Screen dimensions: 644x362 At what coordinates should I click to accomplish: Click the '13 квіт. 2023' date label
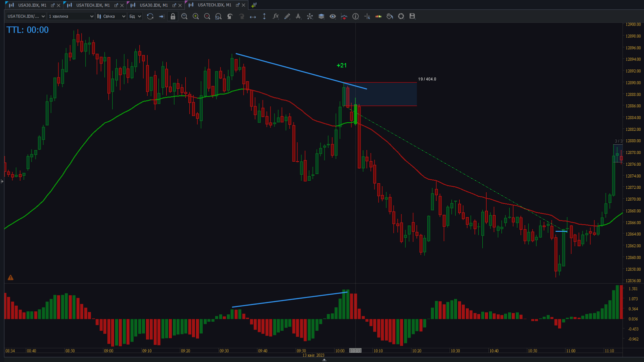314,356
